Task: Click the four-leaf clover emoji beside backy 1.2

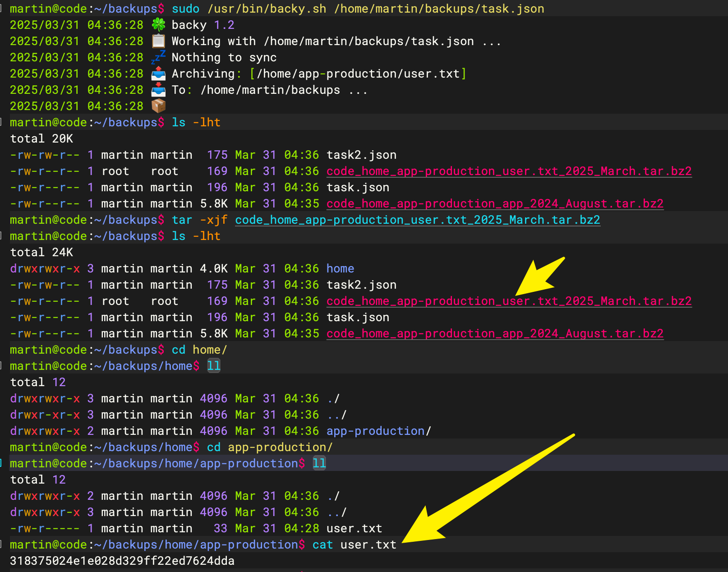Action: point(158,25)
